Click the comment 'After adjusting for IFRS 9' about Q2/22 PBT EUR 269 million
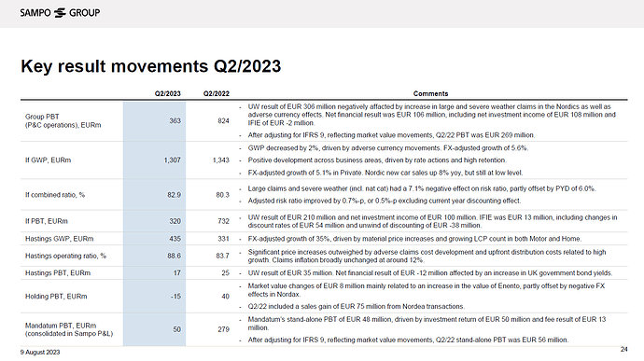The width and height of the screenshot is (644, 361). (x=391, y=135)
